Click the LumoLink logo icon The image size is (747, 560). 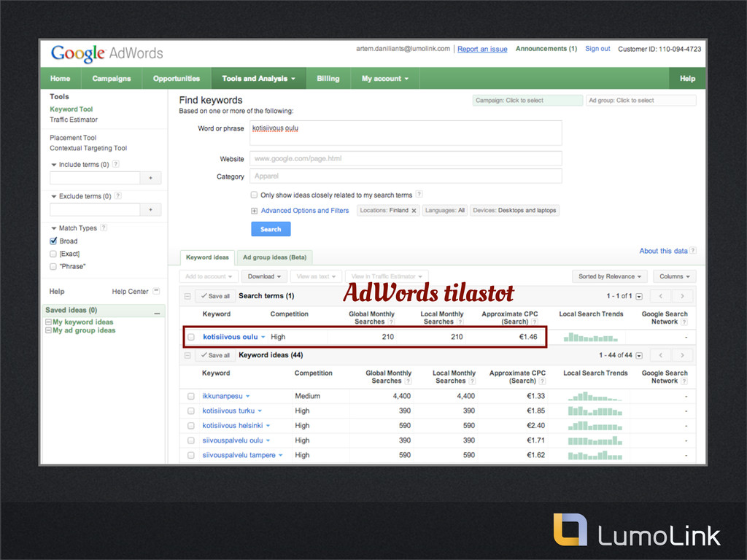point(570,529)
